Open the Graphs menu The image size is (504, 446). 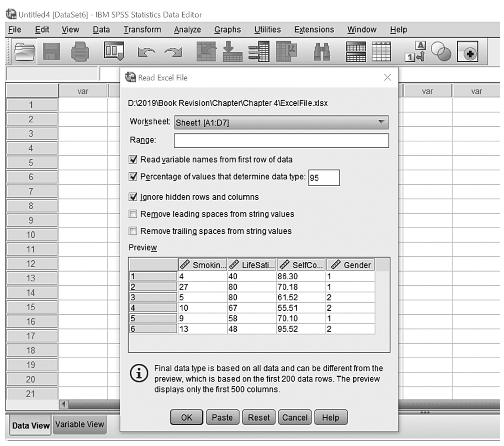tap(227, 29)
